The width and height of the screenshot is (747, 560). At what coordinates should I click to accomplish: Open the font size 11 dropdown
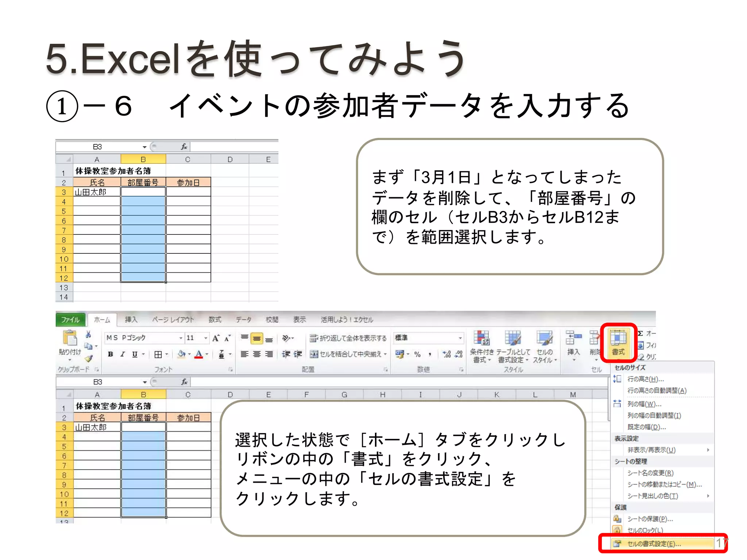coord(206,338)
